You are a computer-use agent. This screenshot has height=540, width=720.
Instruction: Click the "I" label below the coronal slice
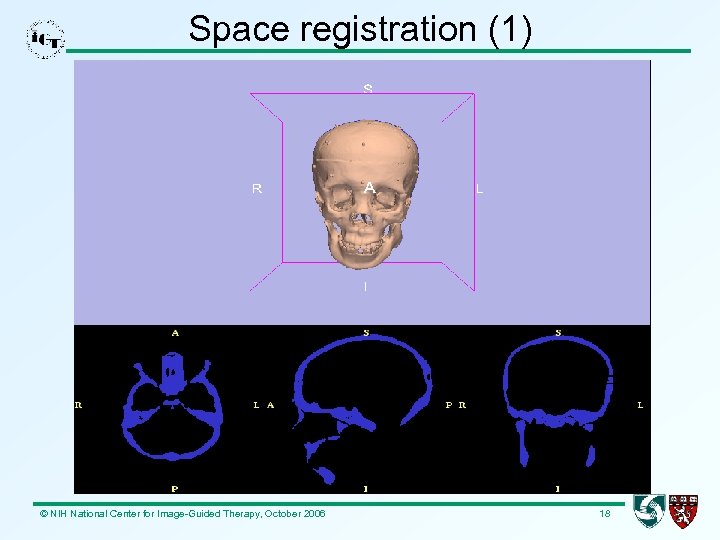tap(558, 489)
